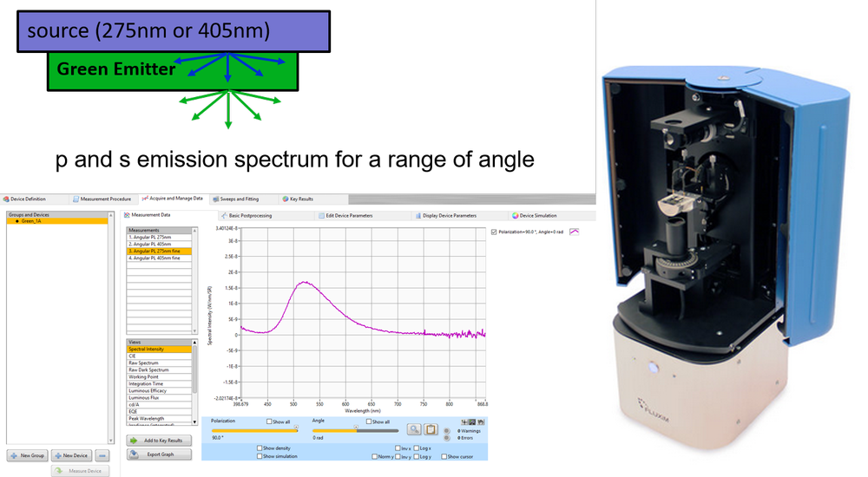Choose Raw Spectrum view
Screen dimensions: 868x477
coord(160,363)
